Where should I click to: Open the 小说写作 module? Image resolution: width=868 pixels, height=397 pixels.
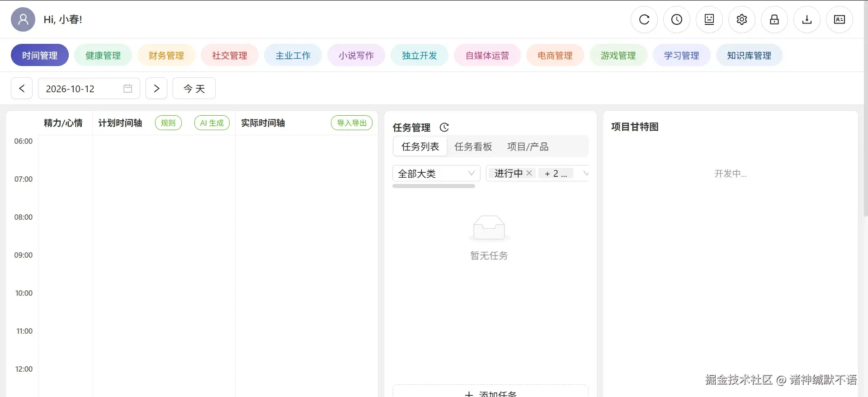click(x=356, y=55)
